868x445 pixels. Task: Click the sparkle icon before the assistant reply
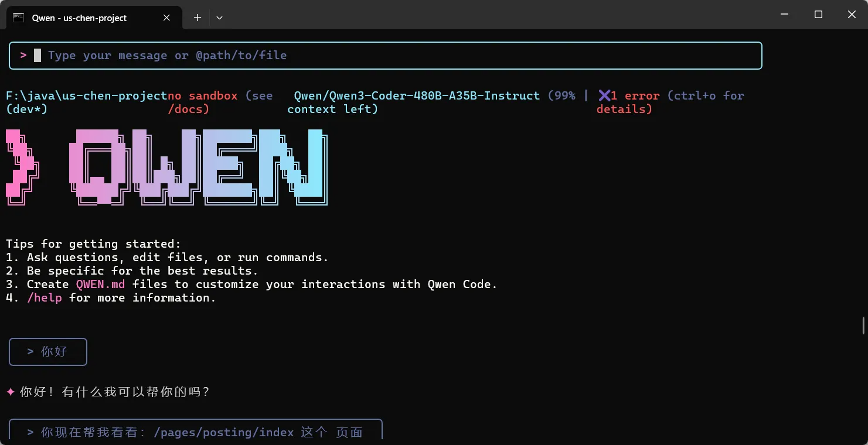(x=11, y=392)
